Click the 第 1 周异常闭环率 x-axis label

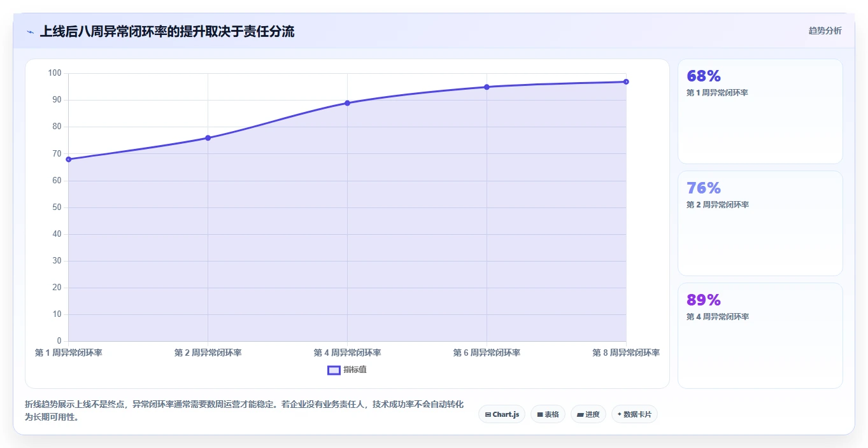click(x=69, y=353)
